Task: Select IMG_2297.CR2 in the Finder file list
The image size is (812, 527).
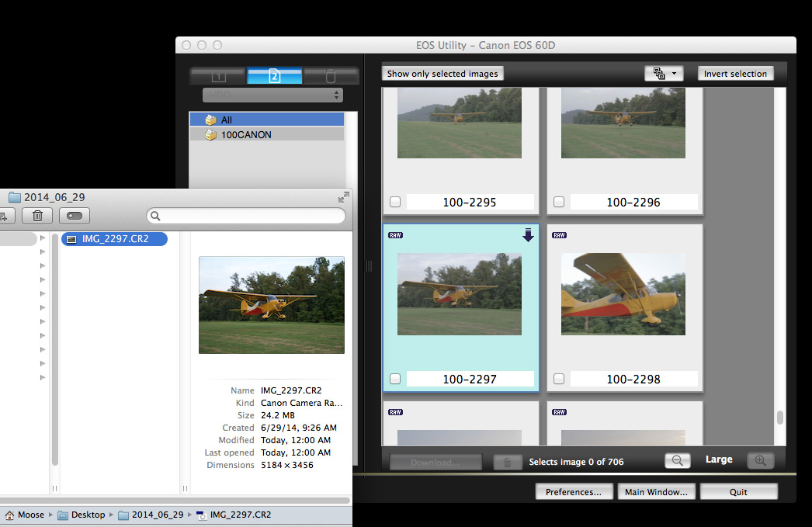Action: [x=114, y=239]
